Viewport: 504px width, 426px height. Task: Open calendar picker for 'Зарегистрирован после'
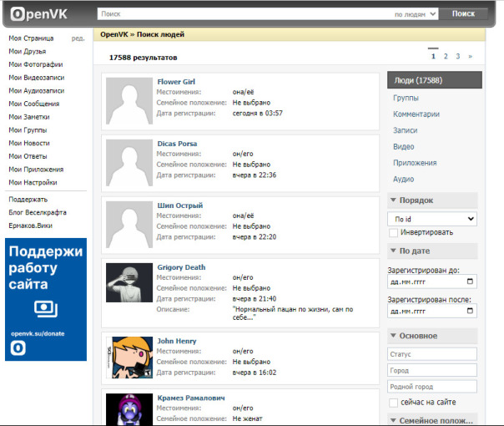(x=471, y=312)
